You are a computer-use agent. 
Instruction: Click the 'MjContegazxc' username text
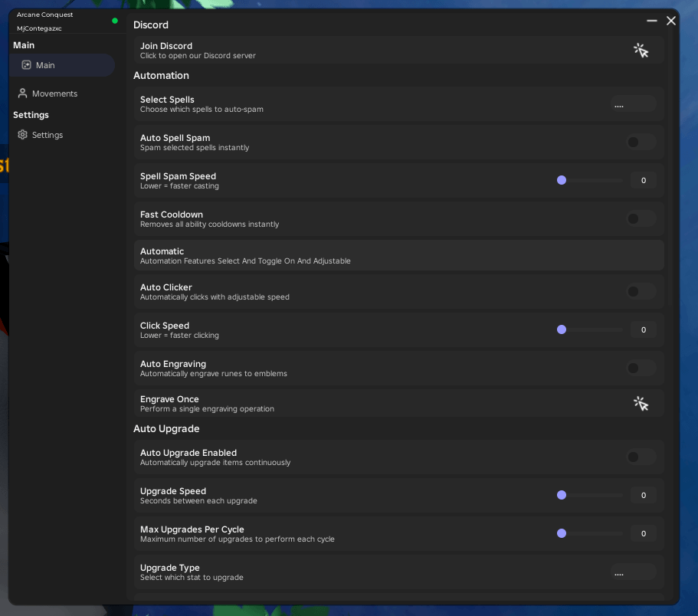(x=39, y=28)
